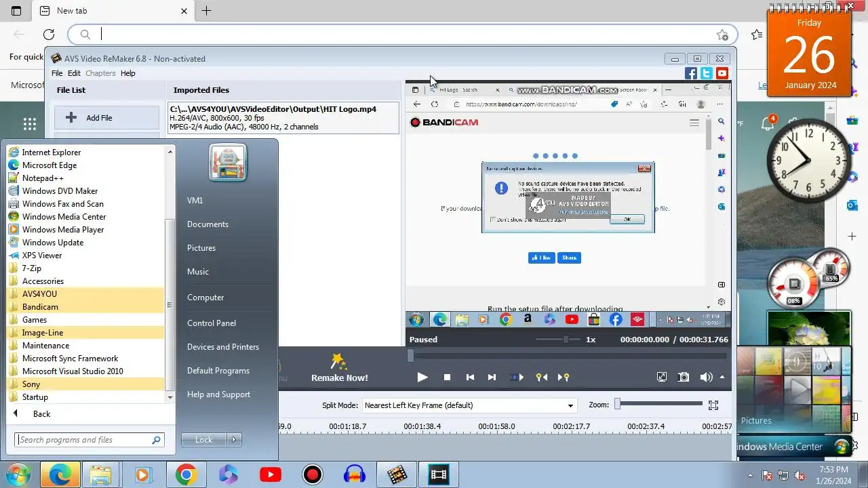Open AVS Twitter page icon
The height and width of the screenshot is (488, 868).
click(707, 73)
